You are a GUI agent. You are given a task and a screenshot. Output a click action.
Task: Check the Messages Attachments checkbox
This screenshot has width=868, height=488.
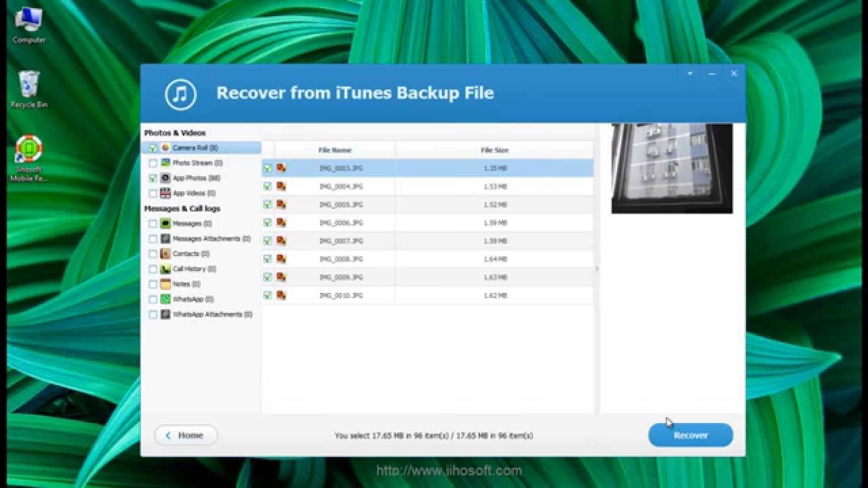pyautogui.click(x=153, y=239)
